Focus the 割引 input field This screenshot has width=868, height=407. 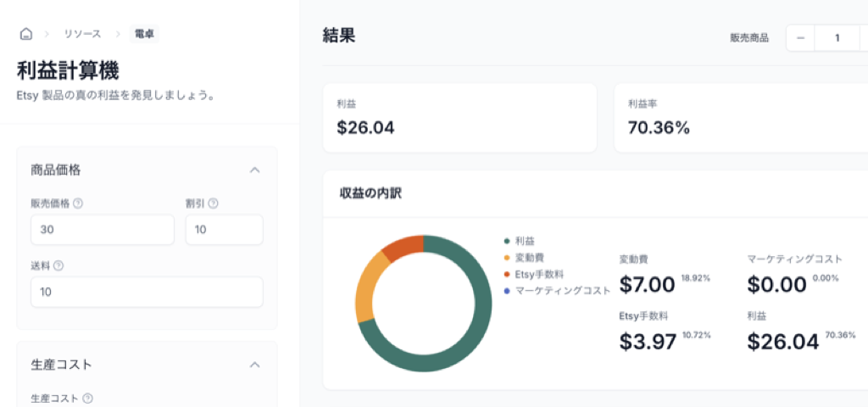tap(224, 230)
